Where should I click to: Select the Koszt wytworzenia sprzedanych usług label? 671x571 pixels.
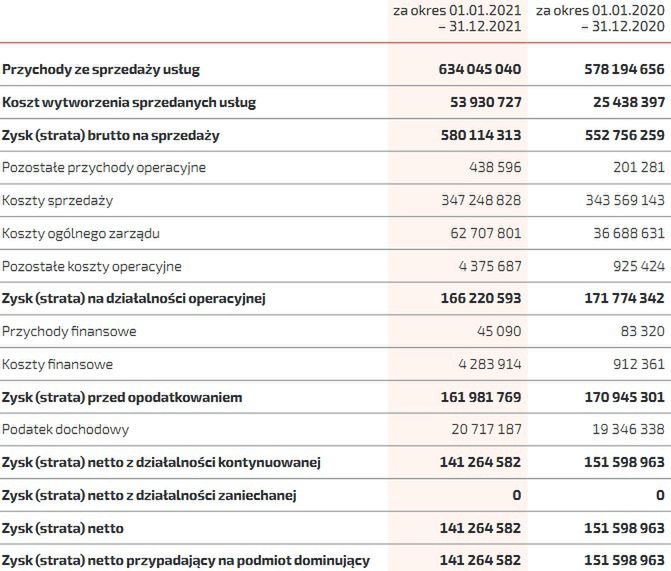(x=129, y=102)
